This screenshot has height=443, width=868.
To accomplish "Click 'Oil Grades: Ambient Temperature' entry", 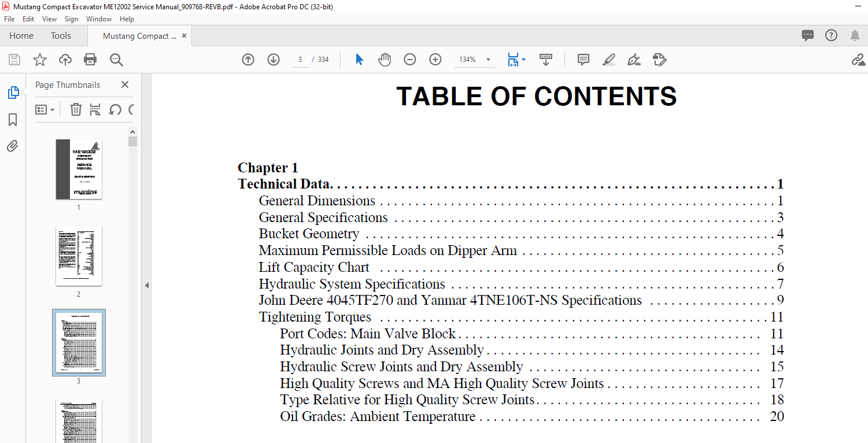I will (x=378, y=416).
